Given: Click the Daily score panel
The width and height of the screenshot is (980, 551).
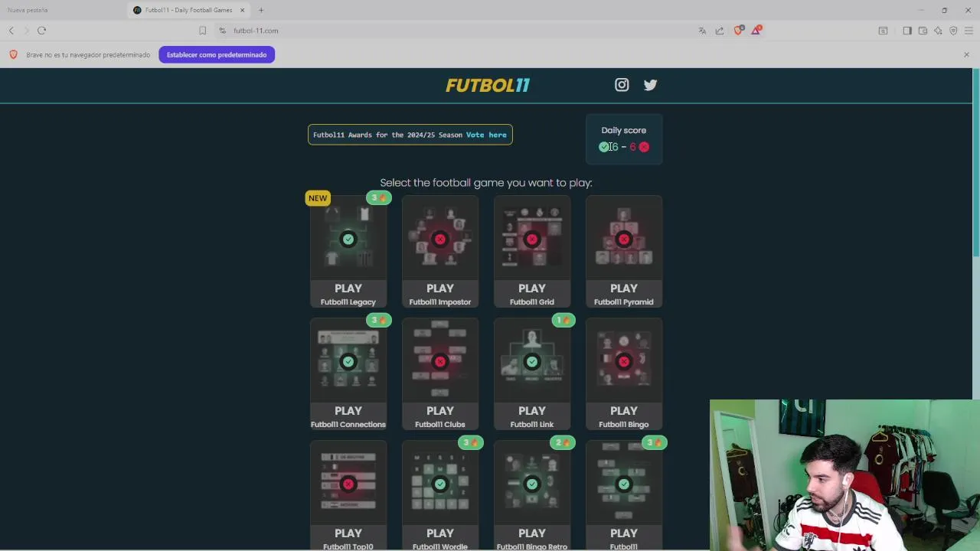Looking at the screenshot, I should [624, 139].
